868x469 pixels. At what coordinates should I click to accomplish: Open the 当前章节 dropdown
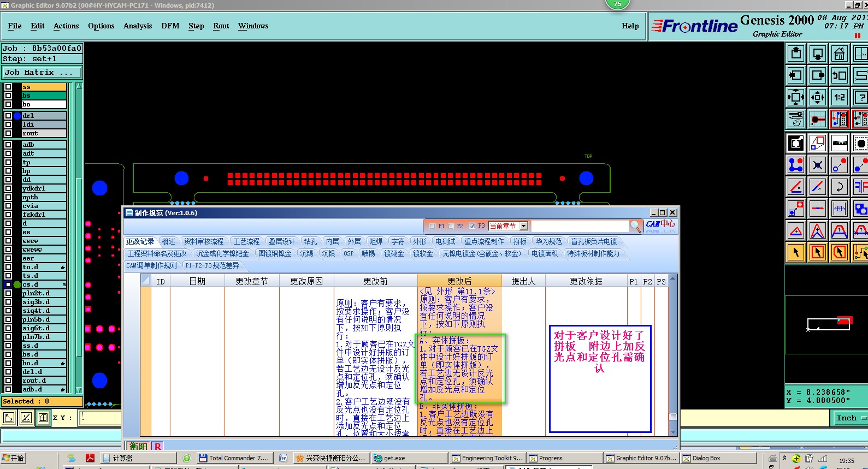pyautogui.click(x=523, y=226)
